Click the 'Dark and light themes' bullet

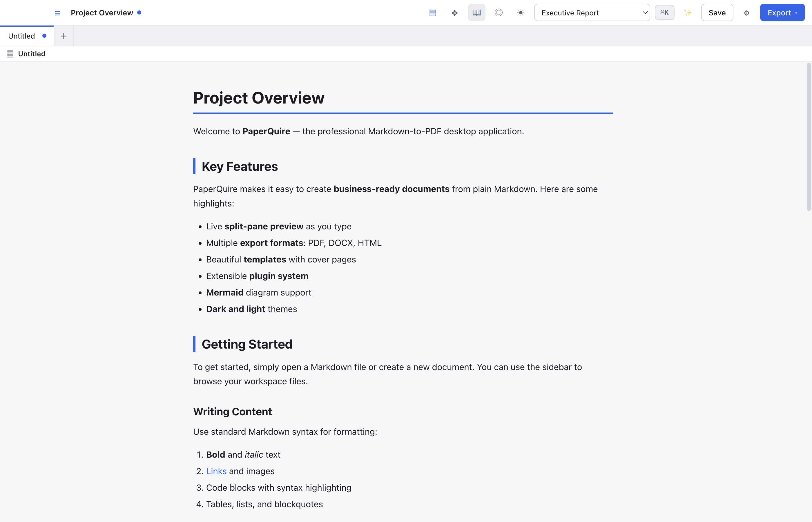click(x=251, y=309)
